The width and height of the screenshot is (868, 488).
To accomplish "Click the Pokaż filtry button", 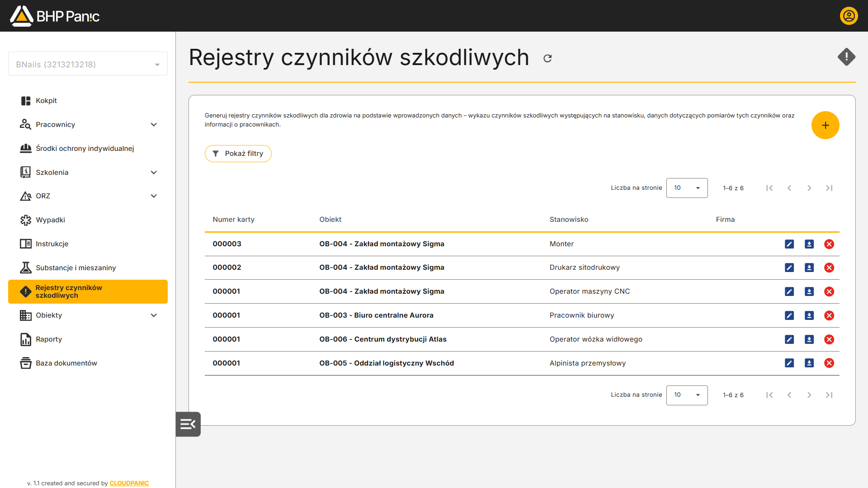I will click(238, 154).
